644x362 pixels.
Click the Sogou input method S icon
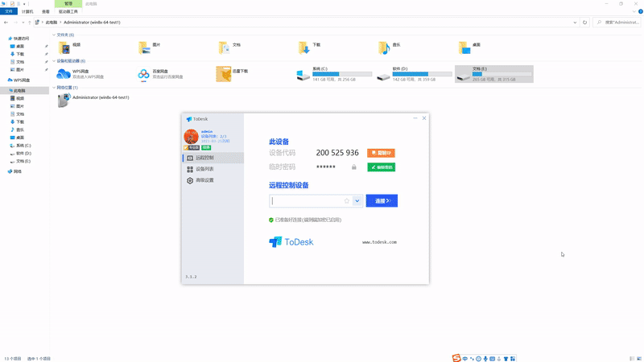456,358
